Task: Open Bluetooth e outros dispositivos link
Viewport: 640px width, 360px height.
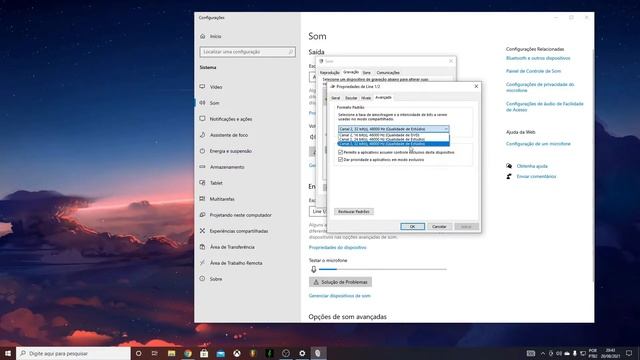Action: [538, 58]
